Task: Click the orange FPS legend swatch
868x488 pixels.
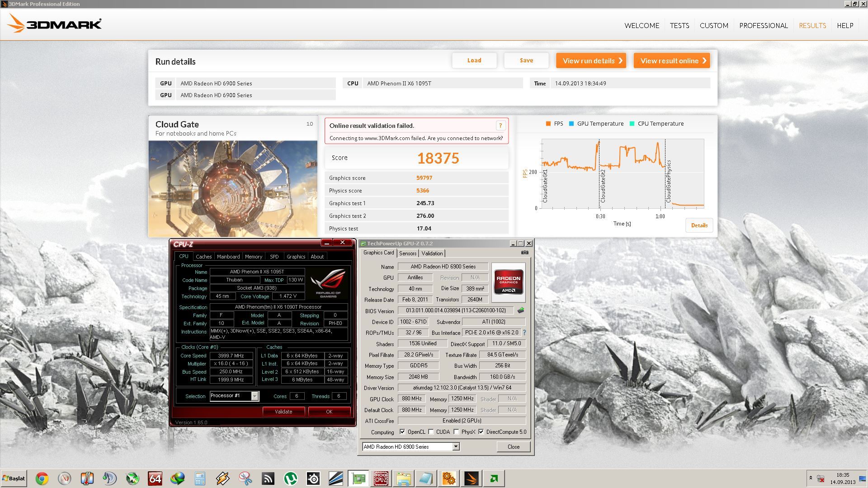Action: coord(548,124)
